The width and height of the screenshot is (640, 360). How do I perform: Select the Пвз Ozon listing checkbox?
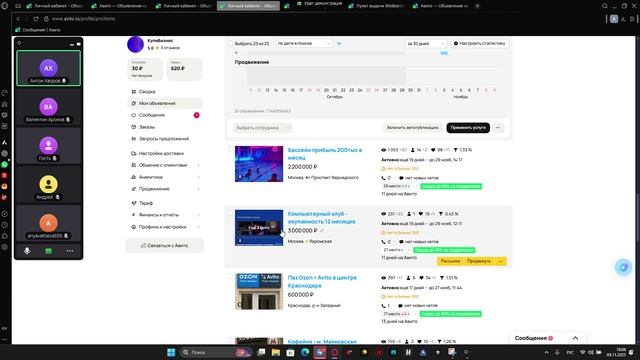point(231,277)
